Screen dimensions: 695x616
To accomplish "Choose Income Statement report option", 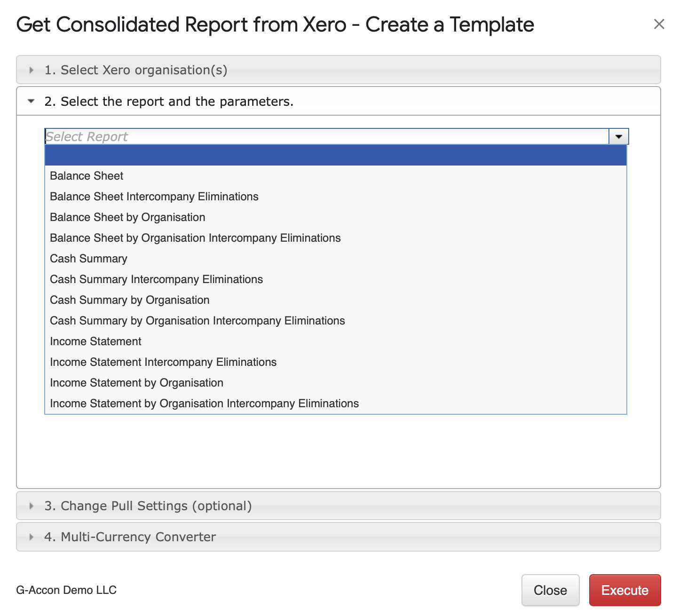I will click(336, 341).
